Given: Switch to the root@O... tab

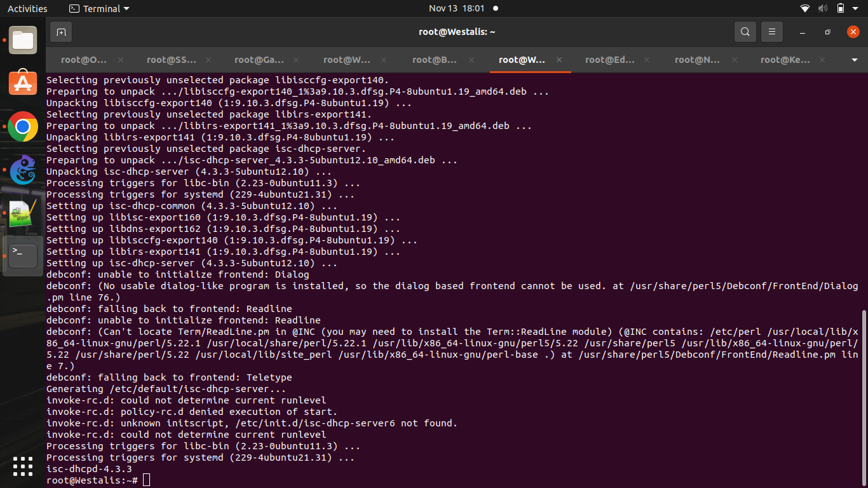Looking at the screenshot, I should coord(84,60).
